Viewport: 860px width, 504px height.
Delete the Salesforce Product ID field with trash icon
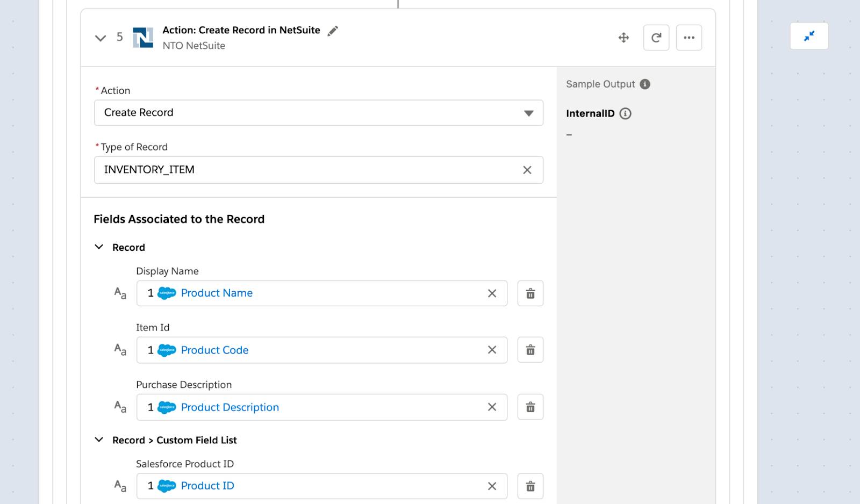tap(531, 486)
